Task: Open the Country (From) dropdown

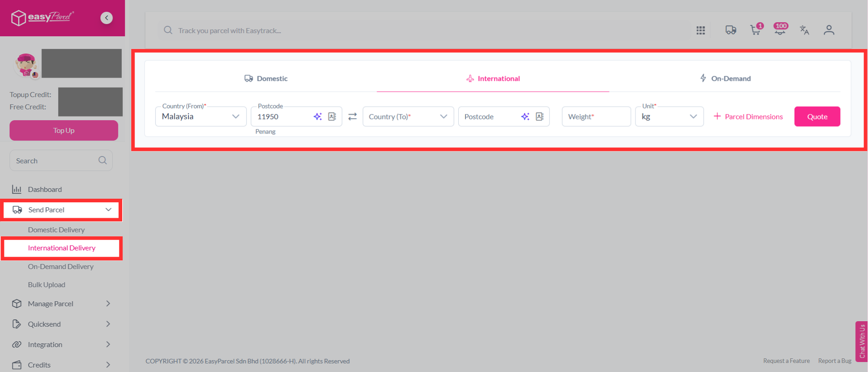Action: click(x=201, y=117)
